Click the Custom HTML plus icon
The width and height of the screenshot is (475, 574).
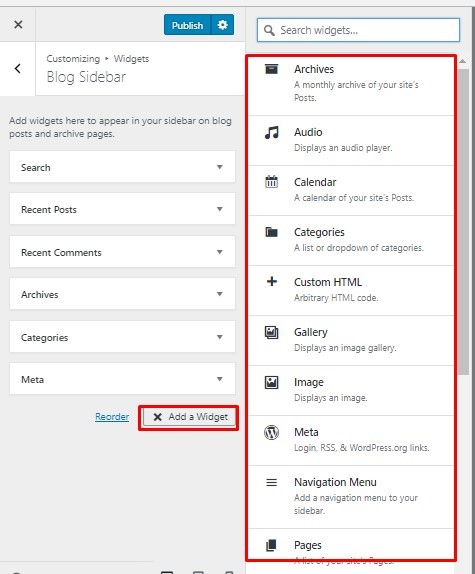coord(272,282)
